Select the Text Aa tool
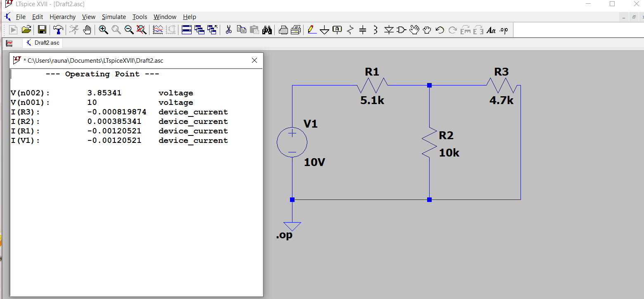This screenshot has height=299, width=644. 491,30
